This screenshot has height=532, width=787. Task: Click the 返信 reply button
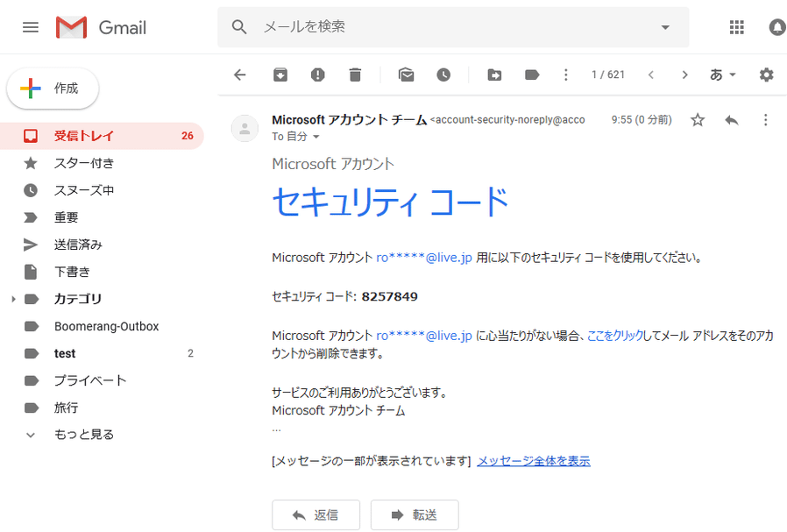coord(316,515)
